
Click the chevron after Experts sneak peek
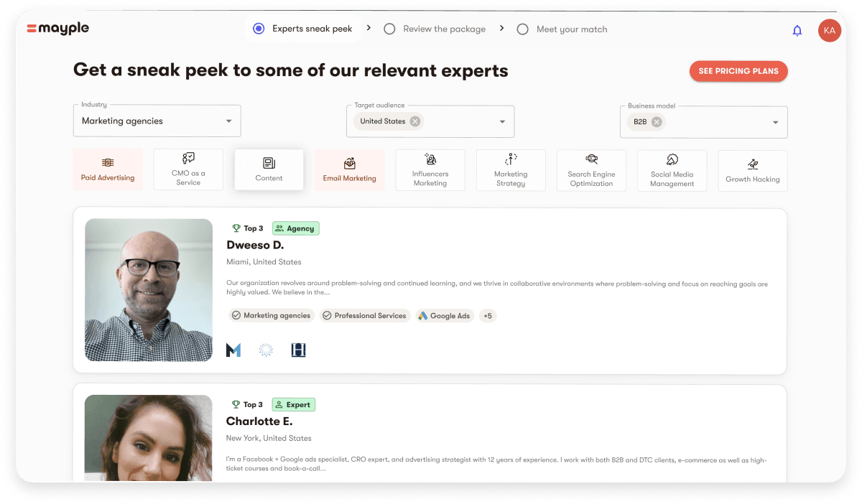369,28
